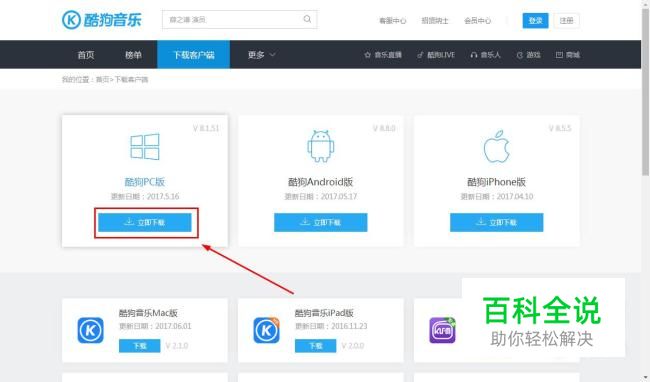Image resolution: width=650 pixels, height=382 pixels.
Task: Focus the song search input field
Action: (x=240, y=19)
